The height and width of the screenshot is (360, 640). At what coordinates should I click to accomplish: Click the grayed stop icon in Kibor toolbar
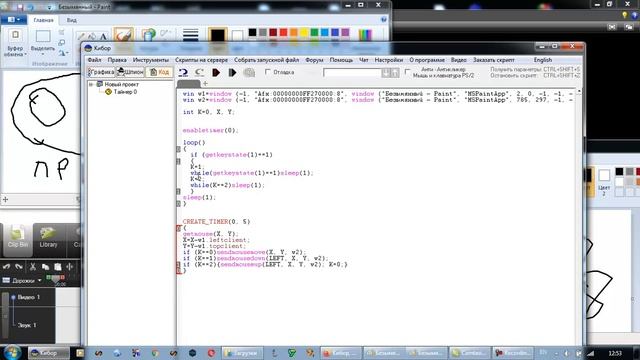tap(249, 73)
